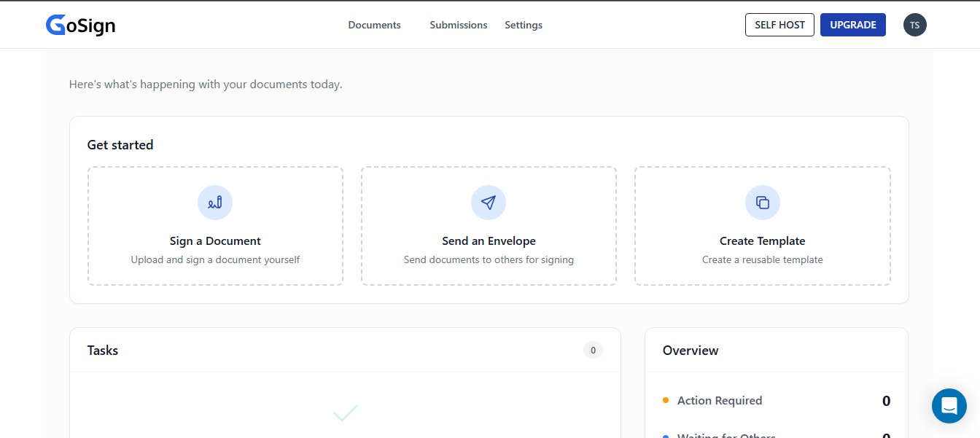Click "Upload and sign a document yourself" text
Screen dimensions: 980x438
pos(215,259)
